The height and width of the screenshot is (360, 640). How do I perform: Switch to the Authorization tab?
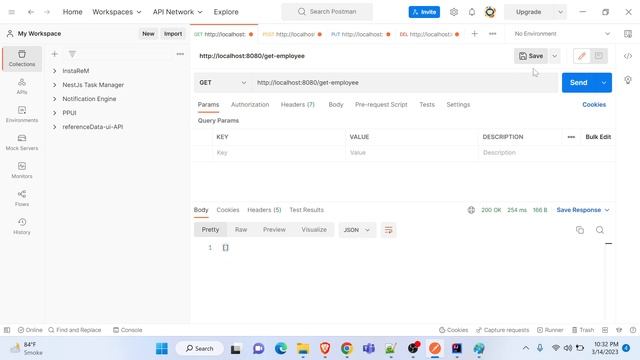point(250,104)
